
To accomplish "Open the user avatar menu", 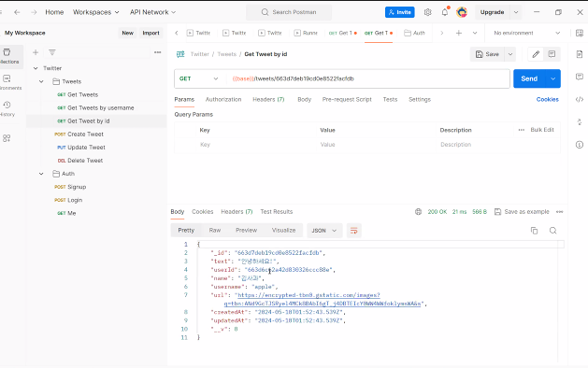I will click(x=462, y=12).
